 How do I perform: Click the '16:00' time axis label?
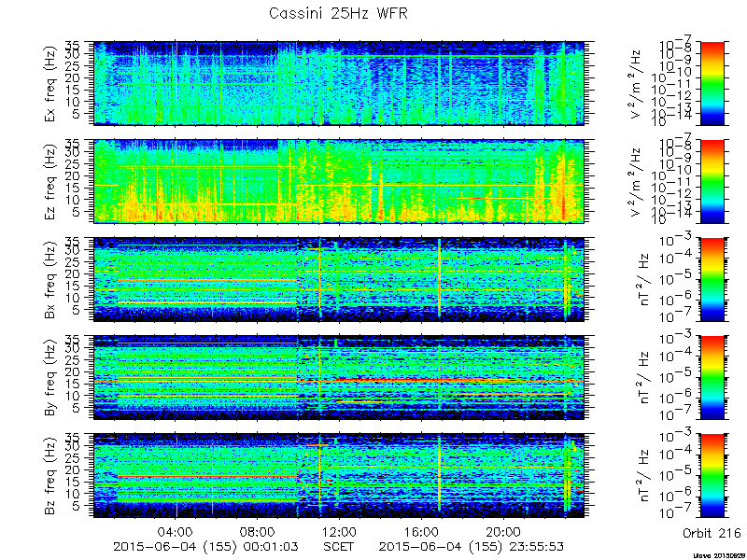pos(421,532)
